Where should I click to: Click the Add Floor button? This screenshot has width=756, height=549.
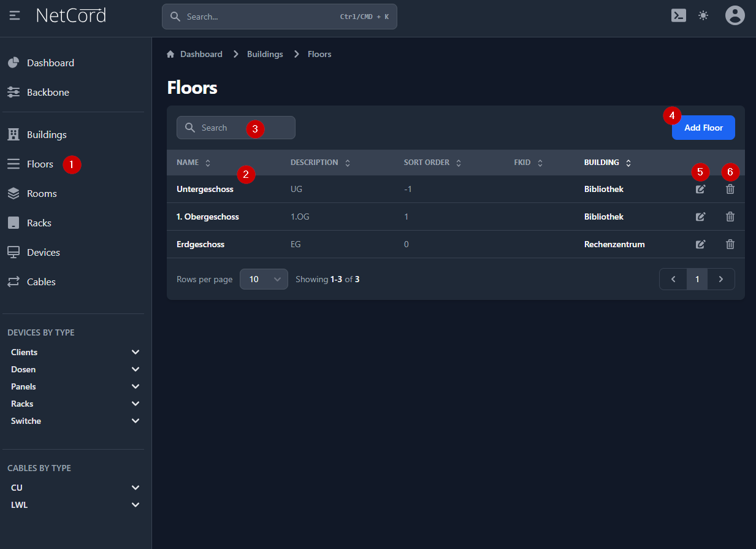click(x=703, y=128)
